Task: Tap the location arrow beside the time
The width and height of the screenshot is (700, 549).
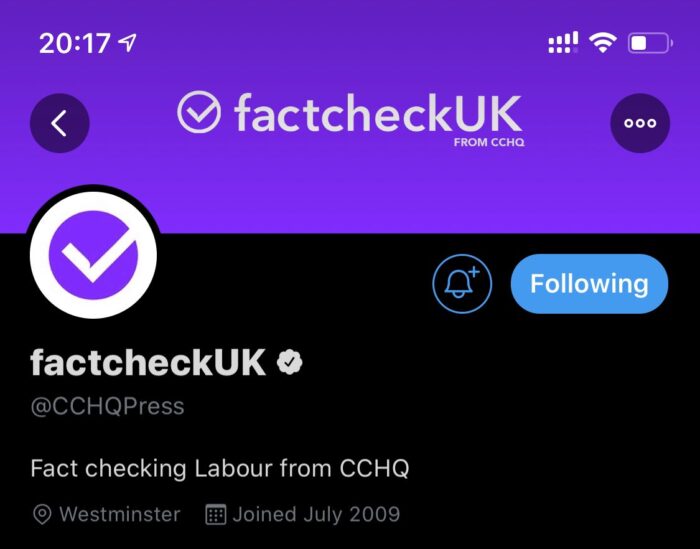Action: pos(127,43)
